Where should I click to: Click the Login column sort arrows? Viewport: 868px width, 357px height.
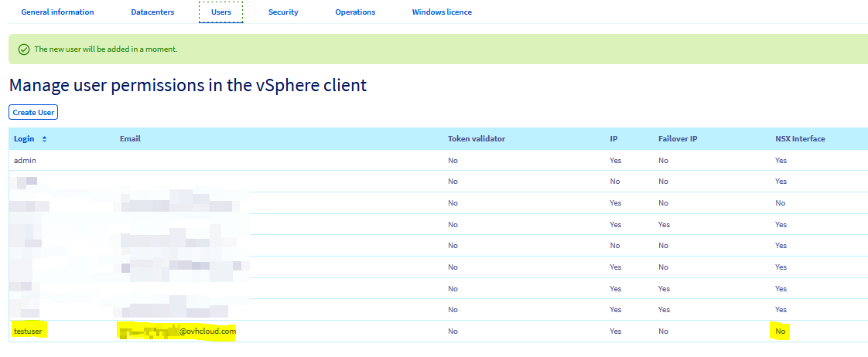point(44,139)
